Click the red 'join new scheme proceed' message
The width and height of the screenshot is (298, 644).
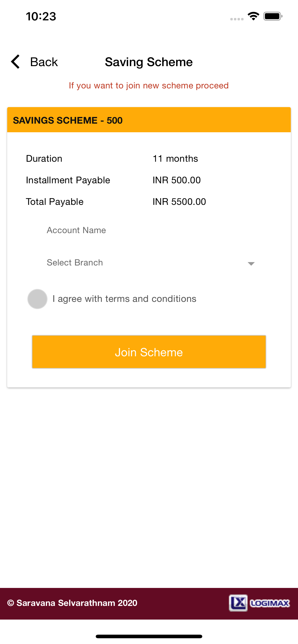pyautogui.click(x=149, y=86)
